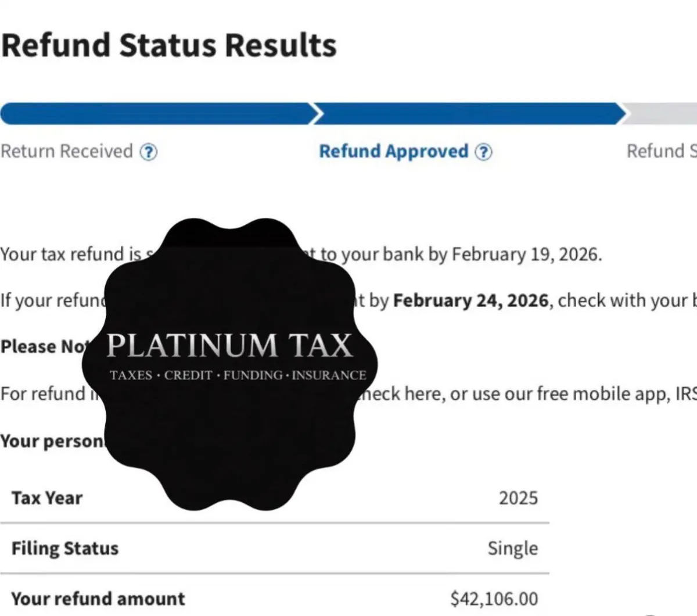
Task: Click the Filing Status row label
Action: pyautogui.click(x=65, y=548)
